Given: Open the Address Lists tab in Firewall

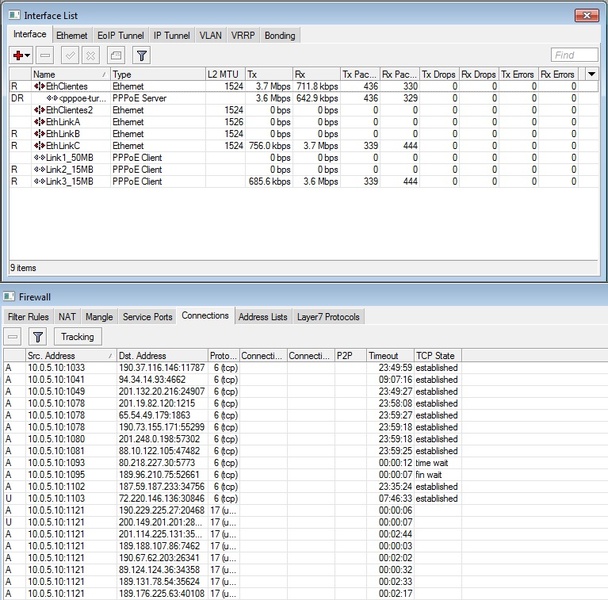Looking at the screenshot, I should [x=263, y=317].
